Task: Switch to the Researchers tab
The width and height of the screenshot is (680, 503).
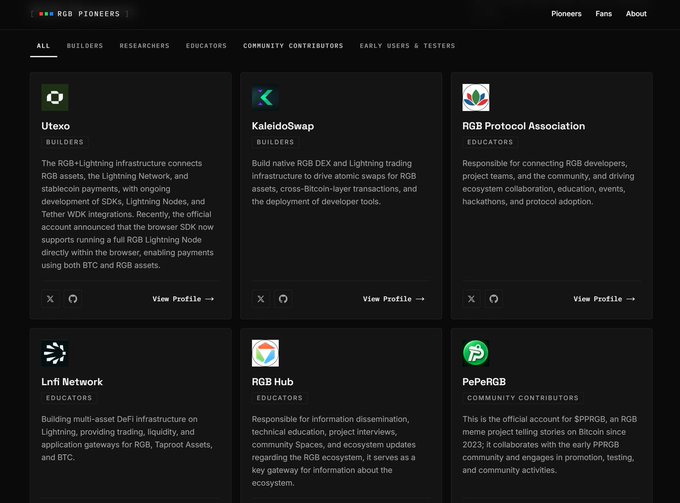Action: point(144,46)
